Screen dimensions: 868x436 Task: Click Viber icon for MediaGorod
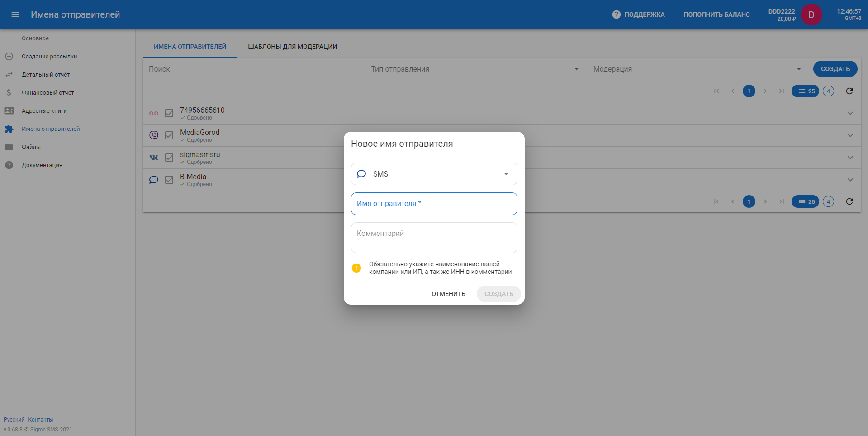point(154,135)
